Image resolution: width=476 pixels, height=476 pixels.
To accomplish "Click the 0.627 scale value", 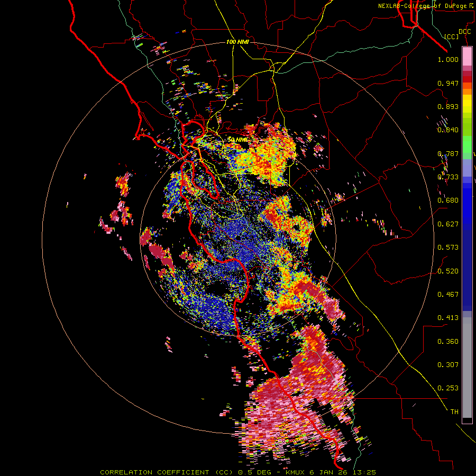I will [x=448, y=224].
